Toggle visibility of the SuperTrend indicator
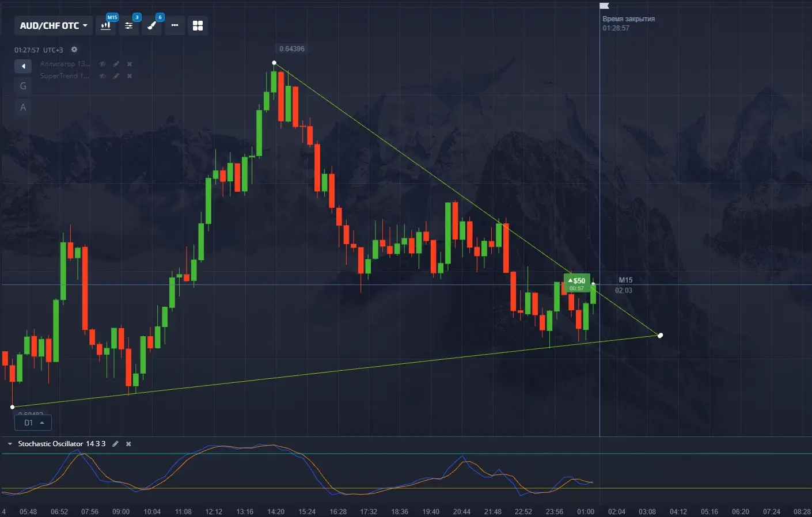This screenshot has width=812, height=517. 103,76
